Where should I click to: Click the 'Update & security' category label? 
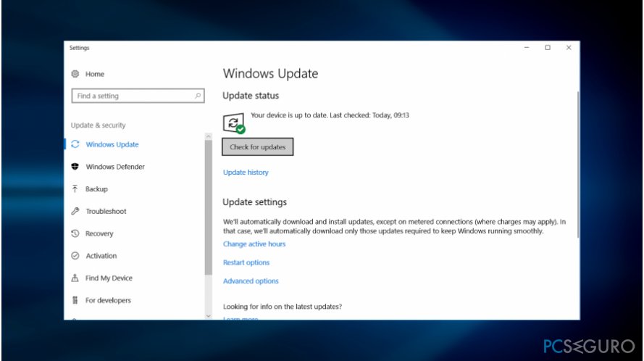99,125
